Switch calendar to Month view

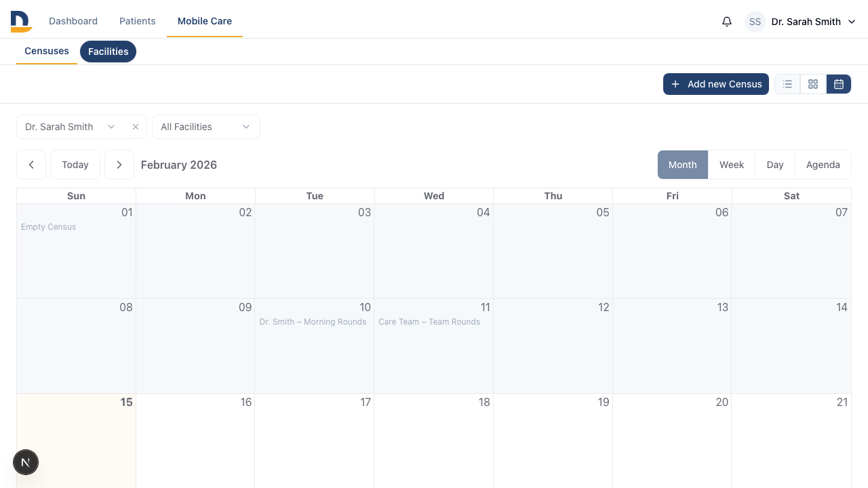pos(683,165)
